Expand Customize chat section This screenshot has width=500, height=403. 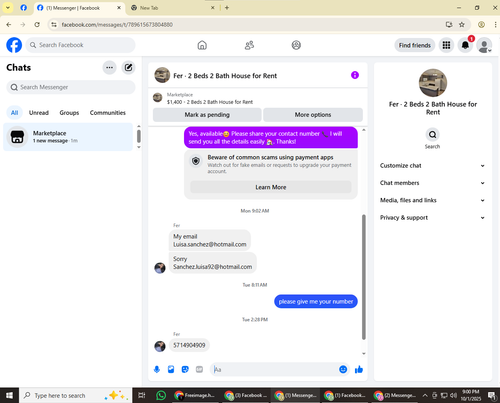click(432, 166)
